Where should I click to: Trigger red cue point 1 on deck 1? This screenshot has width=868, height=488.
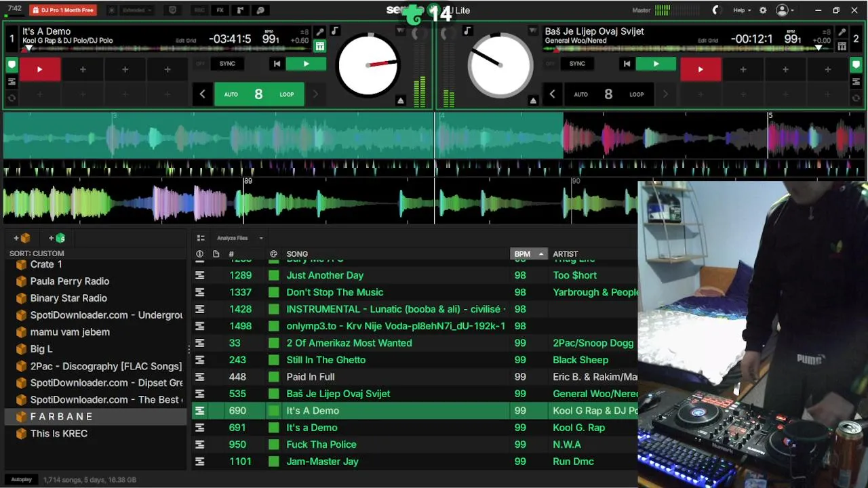click(x=39, y=69)
